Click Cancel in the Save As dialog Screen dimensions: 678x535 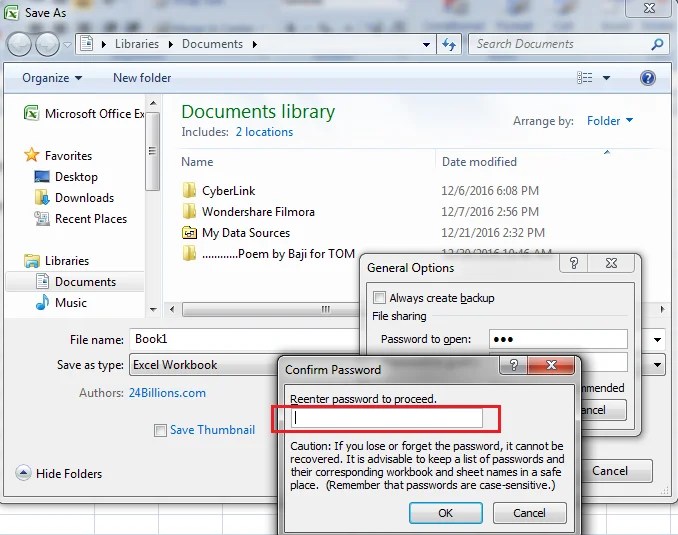(x=617, y=471)
